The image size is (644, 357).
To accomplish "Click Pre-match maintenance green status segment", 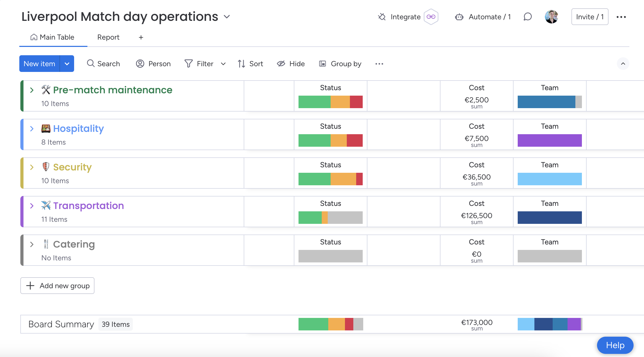I will click(314, 102).
